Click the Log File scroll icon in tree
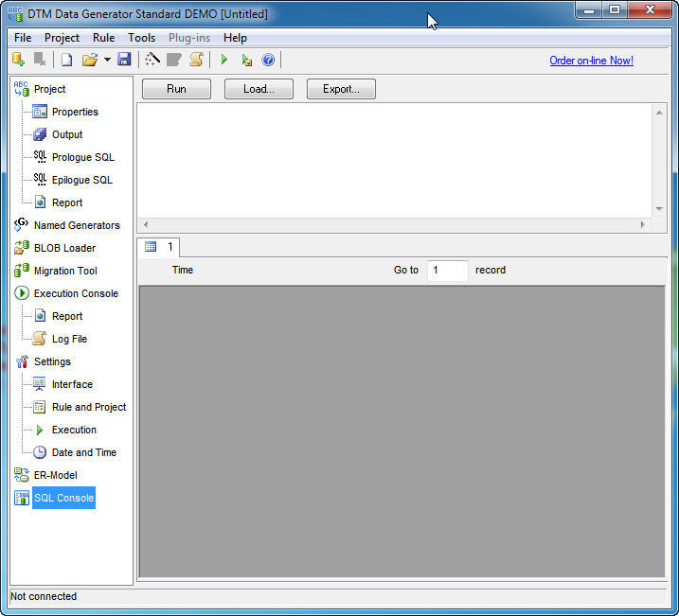Screen dimensions: 679x616 pyautogui.click(x=40, y=339)
